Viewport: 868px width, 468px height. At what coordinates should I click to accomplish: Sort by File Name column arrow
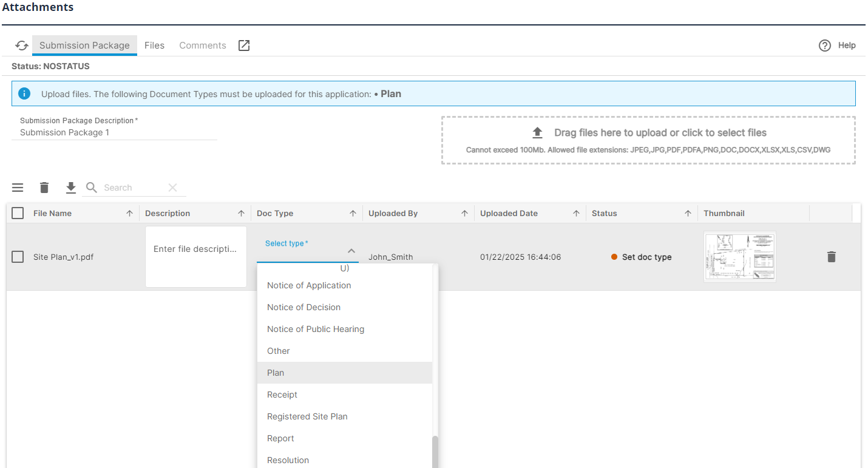[129, 213]
